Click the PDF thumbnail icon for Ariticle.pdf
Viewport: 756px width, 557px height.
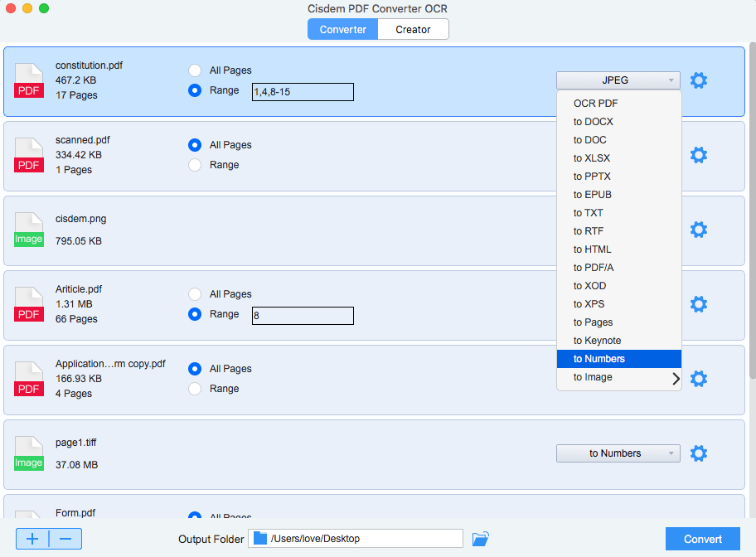tap(29, 304)
